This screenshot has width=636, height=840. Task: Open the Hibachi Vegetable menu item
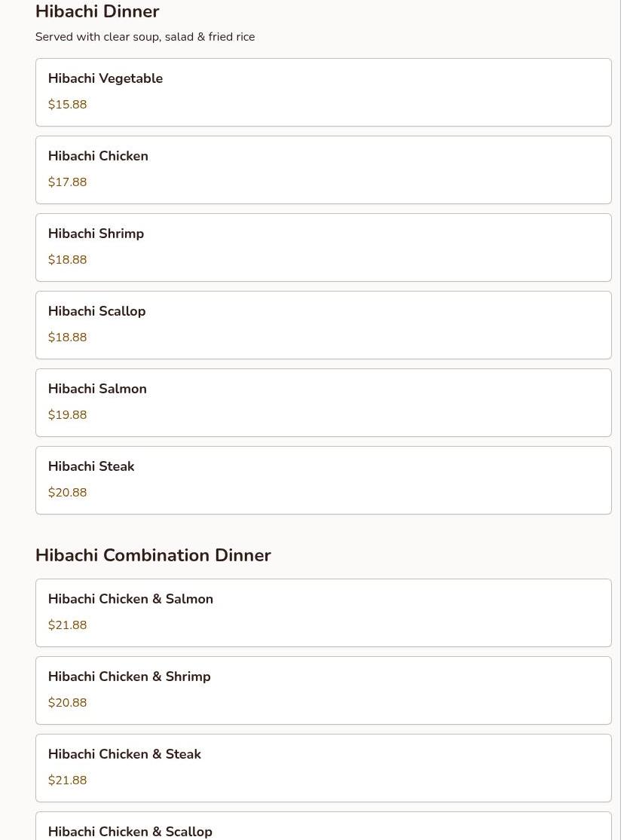coord(323,92)
